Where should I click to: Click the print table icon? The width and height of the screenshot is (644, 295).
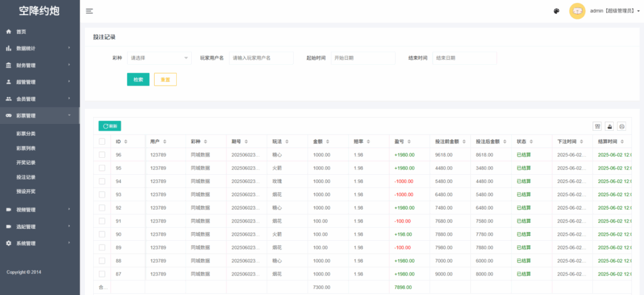pyautogui.click(x=621, y=126)
